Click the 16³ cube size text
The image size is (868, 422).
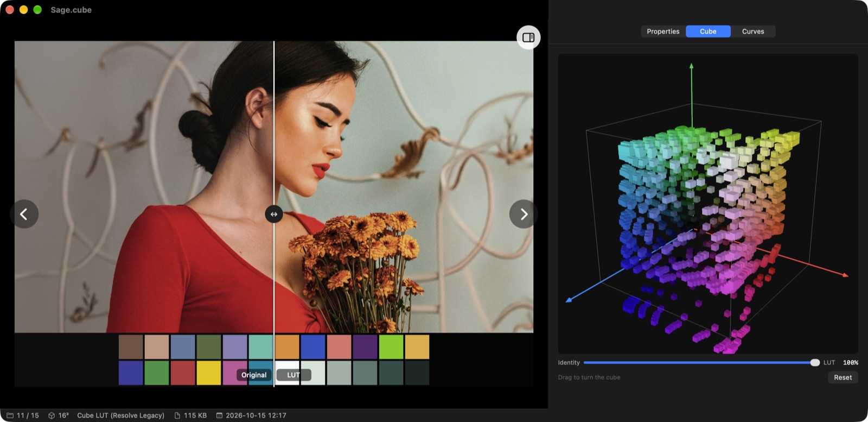(63, 415)
